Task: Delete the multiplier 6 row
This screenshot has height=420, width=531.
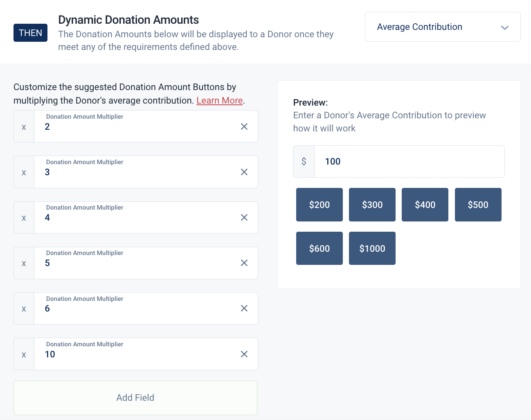Action: pos(244,308)
